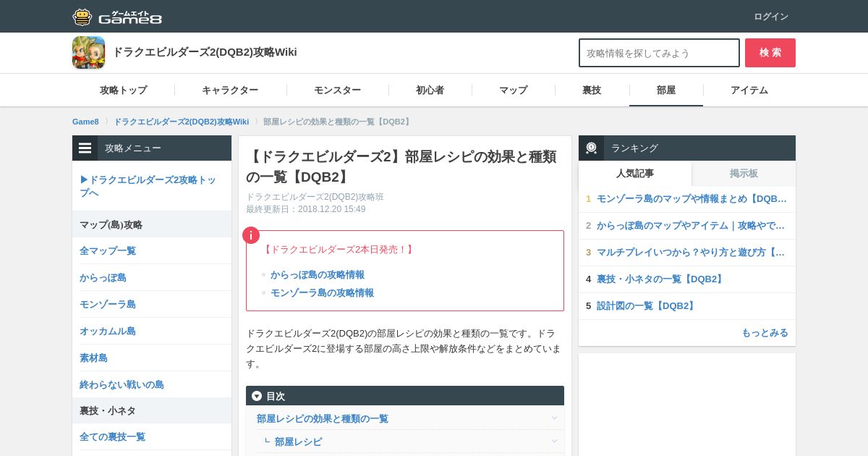Switch to the 掲示板 tab
Screen dimensions: 868x456
[744, 173]
